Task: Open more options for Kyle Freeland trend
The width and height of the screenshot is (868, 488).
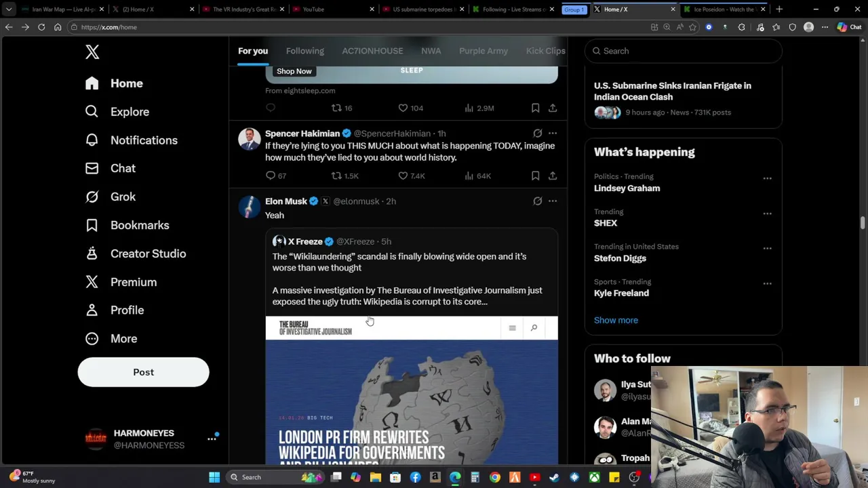Action: point(767,284)
